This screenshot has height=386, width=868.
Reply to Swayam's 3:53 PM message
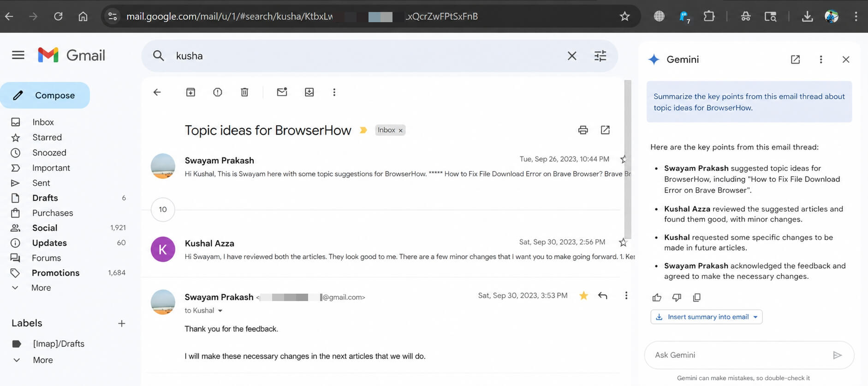(602, 296)
